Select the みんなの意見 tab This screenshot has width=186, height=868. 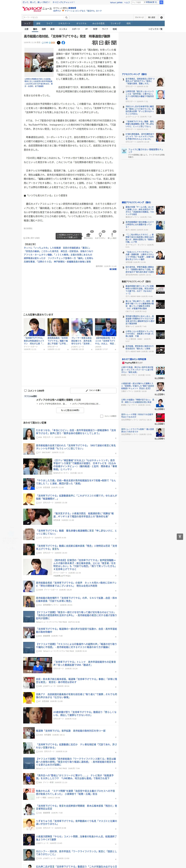tap(98, 24)
